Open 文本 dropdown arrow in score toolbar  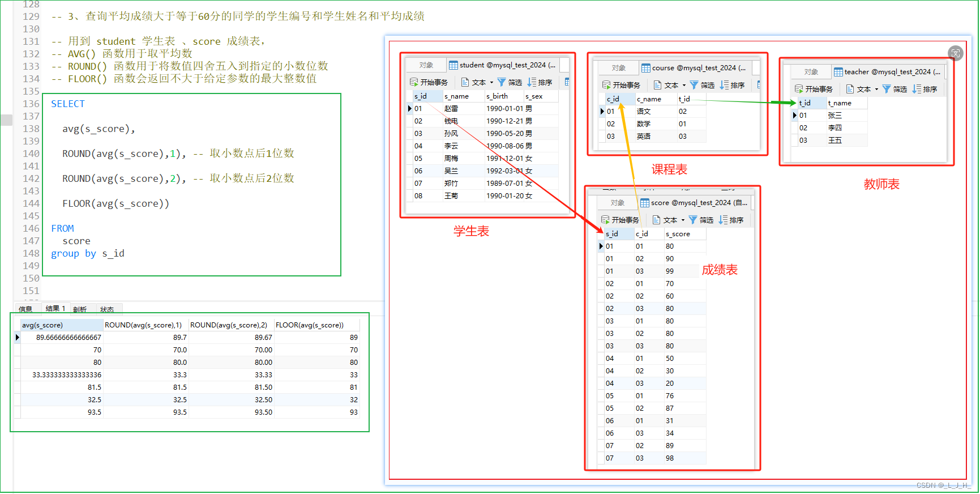683,220
